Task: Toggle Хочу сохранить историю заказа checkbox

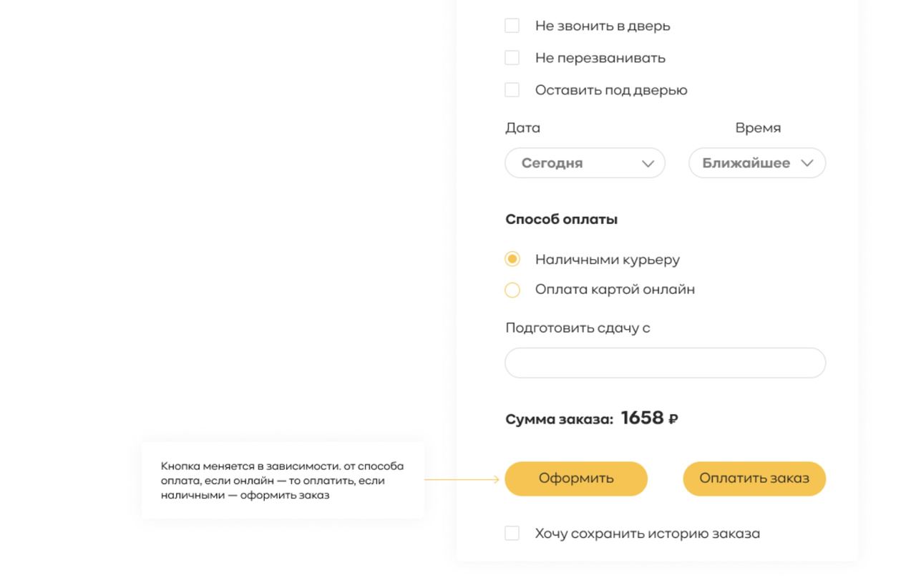Action: tap(512, 534)
